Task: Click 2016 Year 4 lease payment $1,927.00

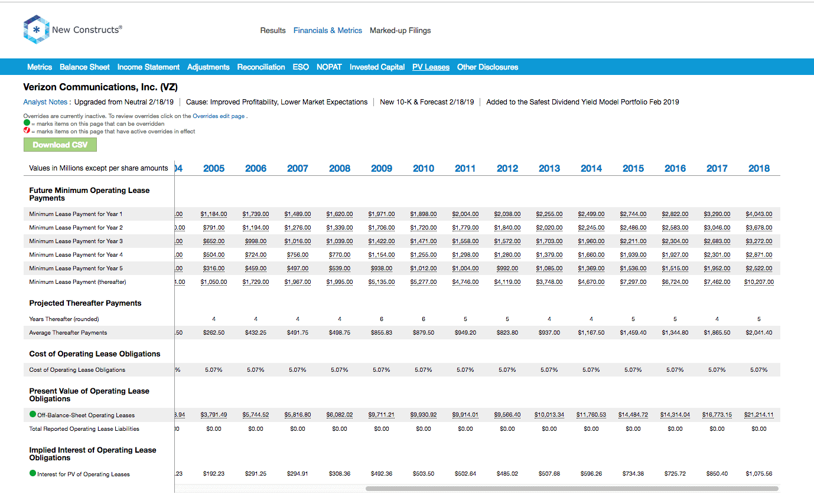Action: (x=675, y=255)
